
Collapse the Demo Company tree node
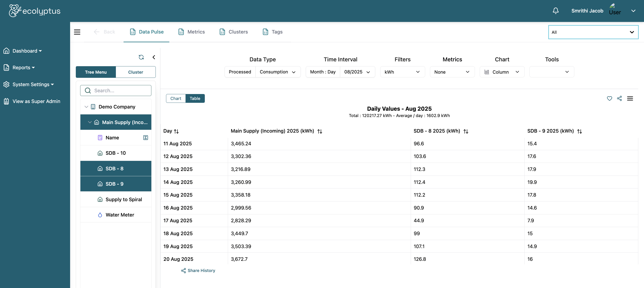(86, 107)
